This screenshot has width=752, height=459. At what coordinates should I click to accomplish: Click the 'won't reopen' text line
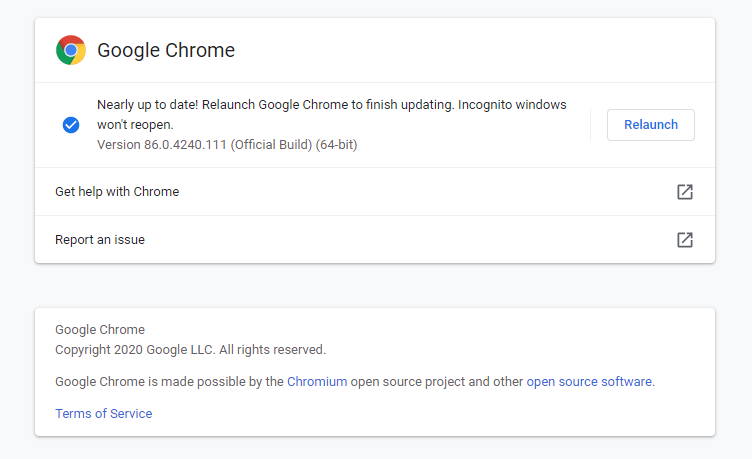[135, 125]
